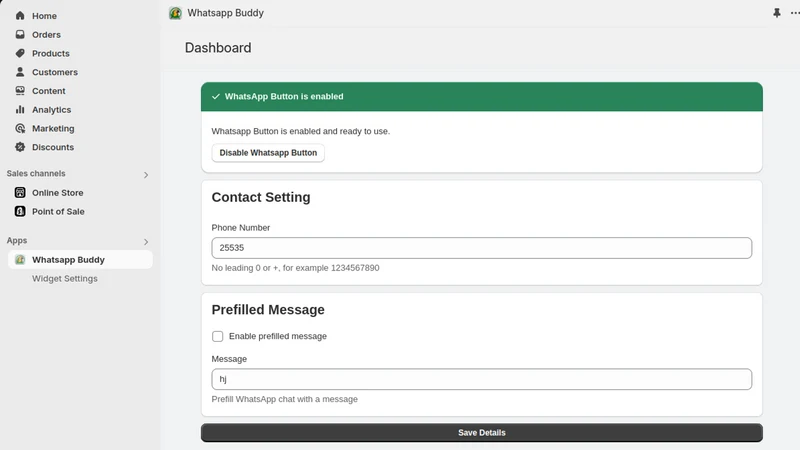Expand the Apps section chevron

[x=146, y=242]
